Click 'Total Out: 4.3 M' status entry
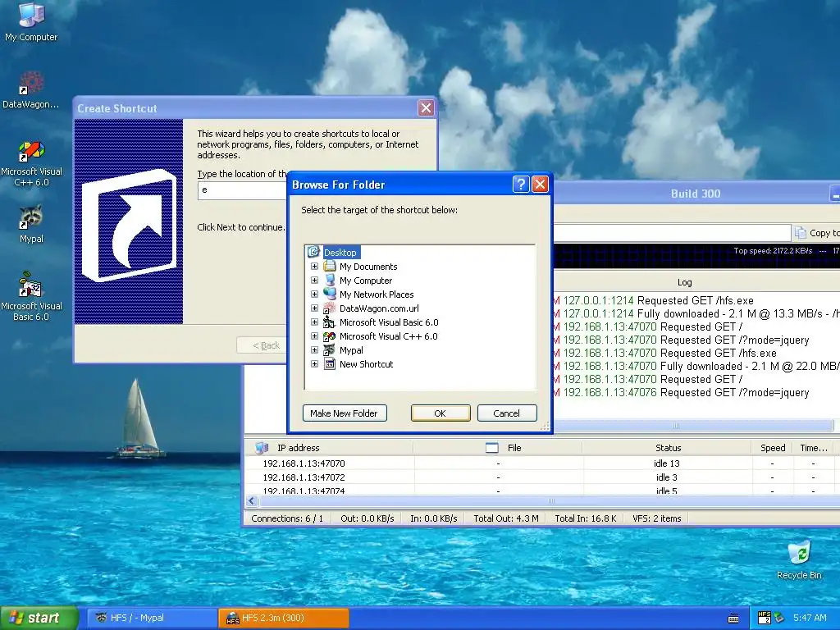The height and width of the screenshot is (630, 840). coord(505,518)
